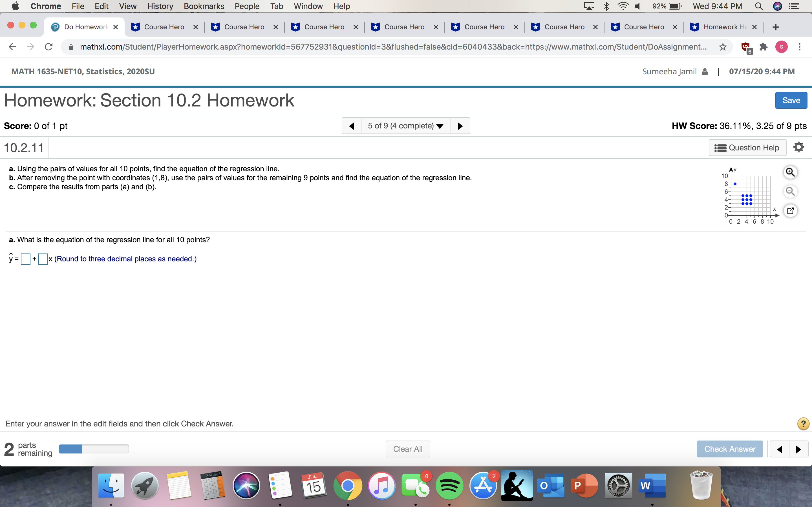Zoom out on the scatter plot graph
Viewport: 812px width, 507px height.
(790, 192)
